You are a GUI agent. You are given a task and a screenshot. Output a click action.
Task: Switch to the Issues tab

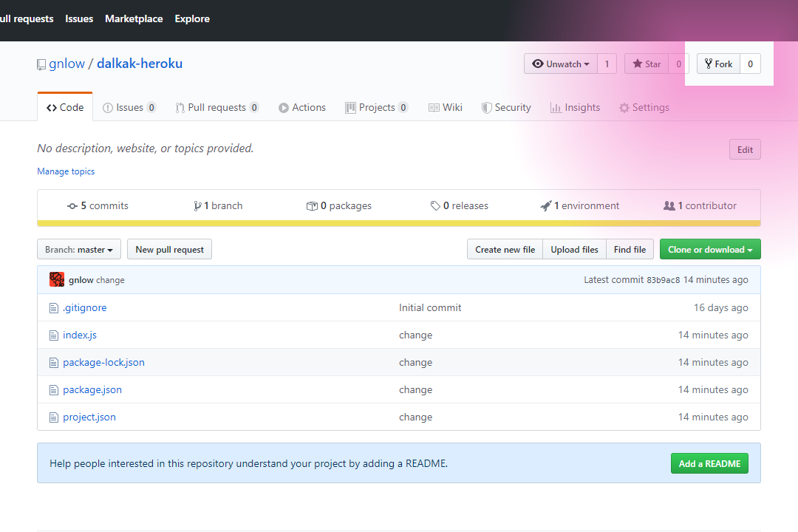coord(129,107)
